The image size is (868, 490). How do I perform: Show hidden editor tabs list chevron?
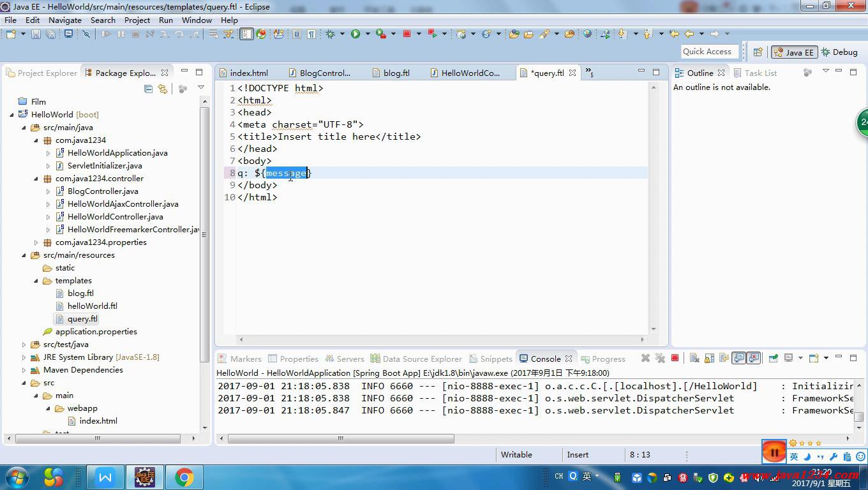coord(589,73)
